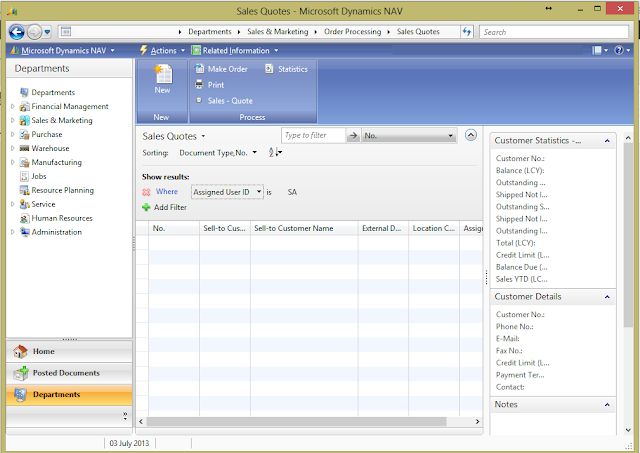This screenshot has width=640, height=453.
Task: Click the apply filter arrow button
Action: coord(353,135)
